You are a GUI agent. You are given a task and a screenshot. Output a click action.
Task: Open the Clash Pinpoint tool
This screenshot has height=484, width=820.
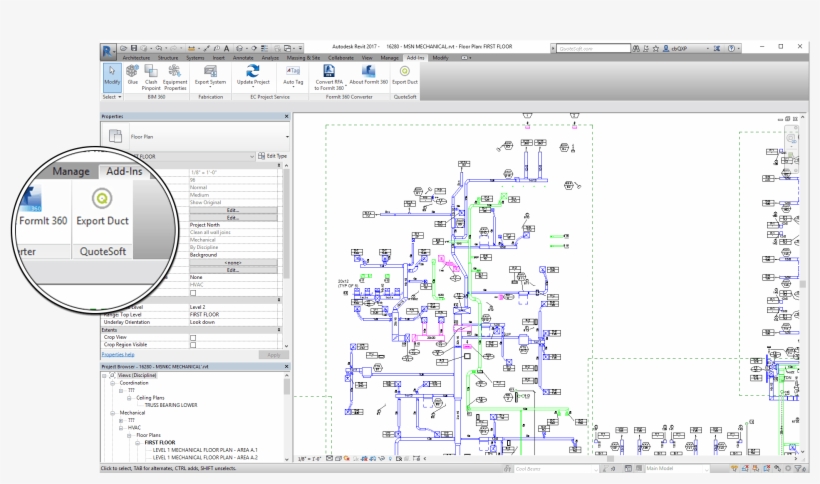coord(151,77)
